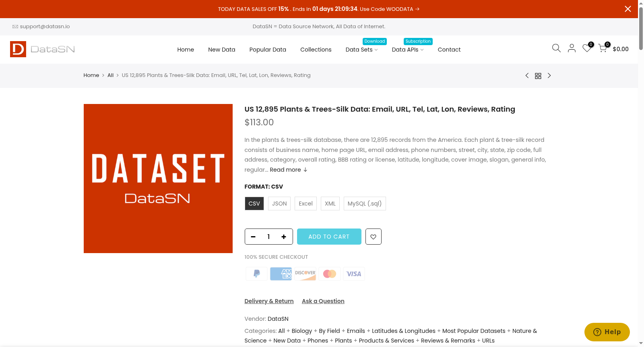
Task: Open the DataSN vendor link
Action: click(x=278, y=319)
